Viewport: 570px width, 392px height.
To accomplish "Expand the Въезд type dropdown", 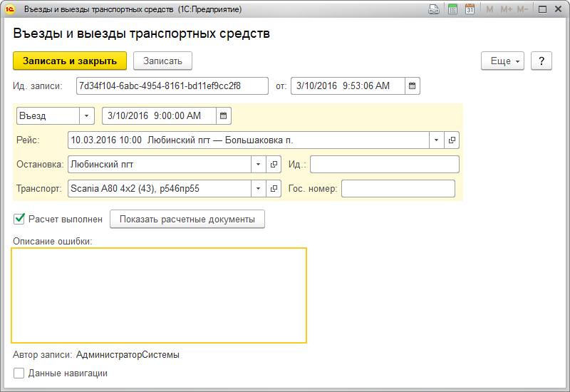I will pyautogui.click(x=87, y=115).
